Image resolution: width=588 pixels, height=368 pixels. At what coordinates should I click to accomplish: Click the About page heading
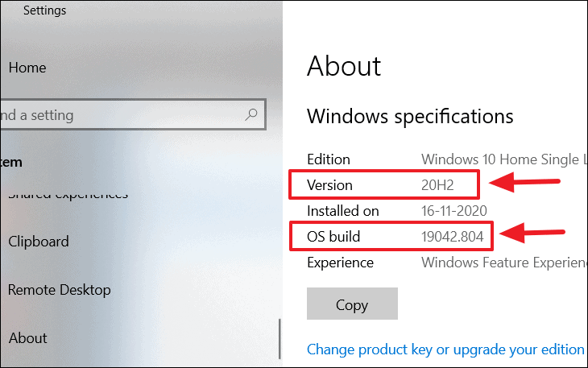click(x=344, y=66)
